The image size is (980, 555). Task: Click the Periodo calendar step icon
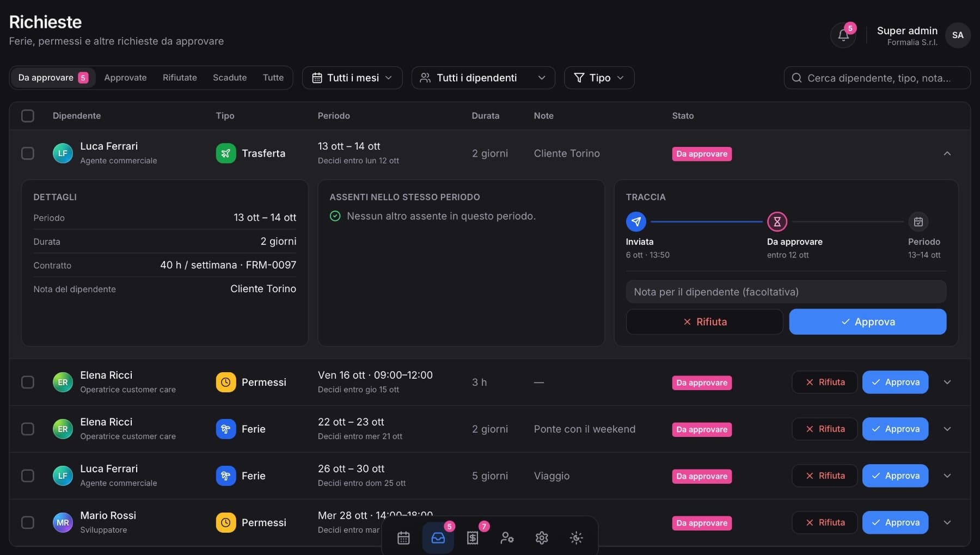(918, 221)
